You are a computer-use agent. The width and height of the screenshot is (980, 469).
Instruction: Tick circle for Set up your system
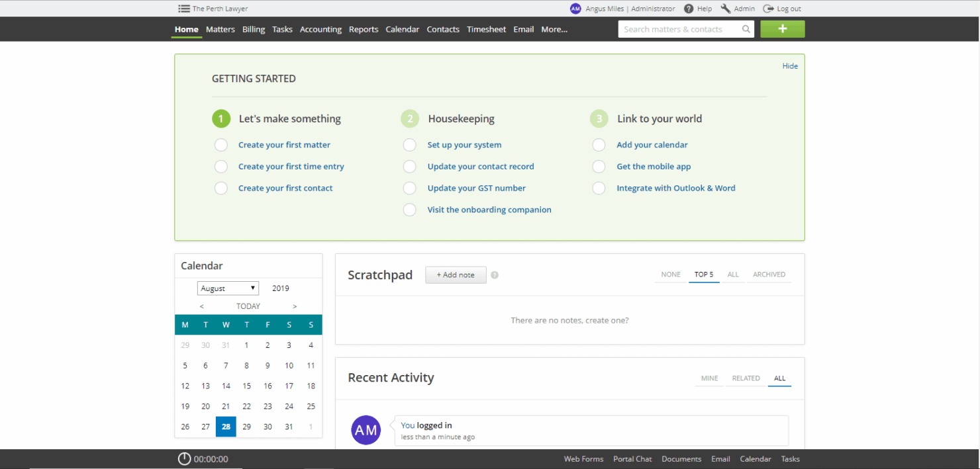click(410, 145)
